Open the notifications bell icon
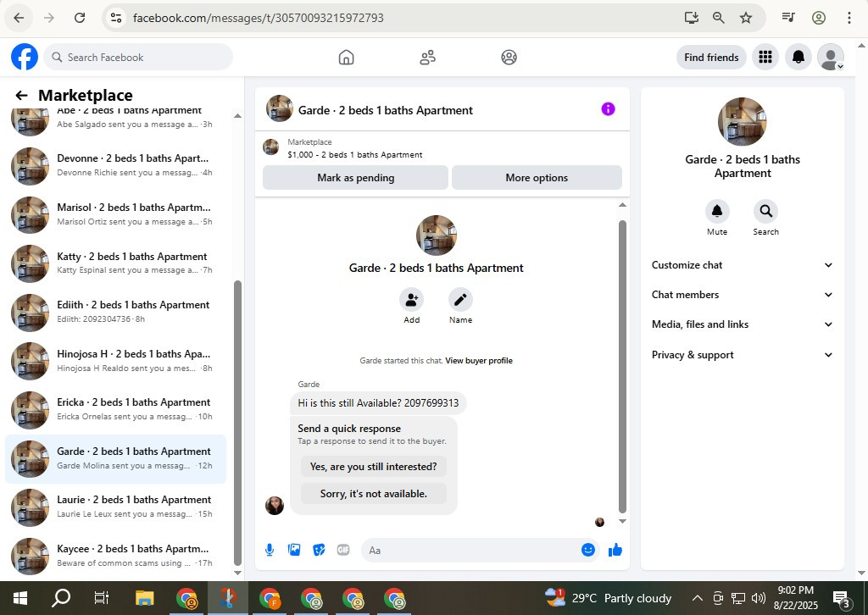The image size is (868, 615). tap(798, 57)
